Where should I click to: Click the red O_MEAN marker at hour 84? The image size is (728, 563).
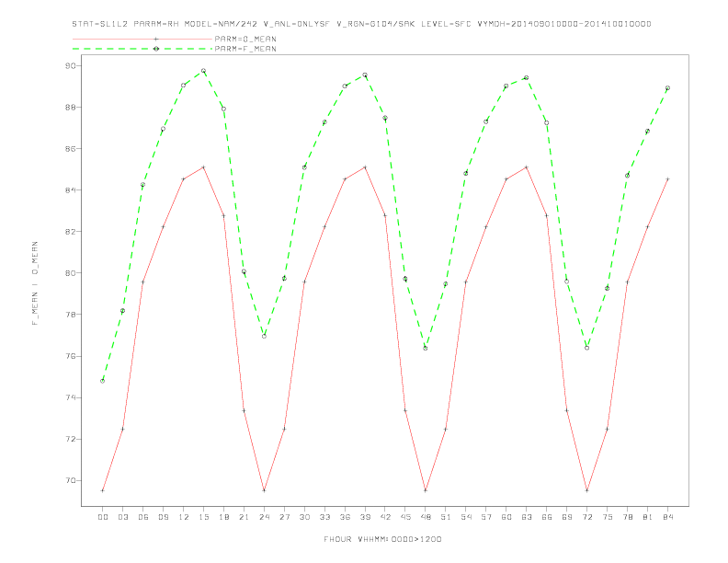pyautogui.click(x=667, y=178)
